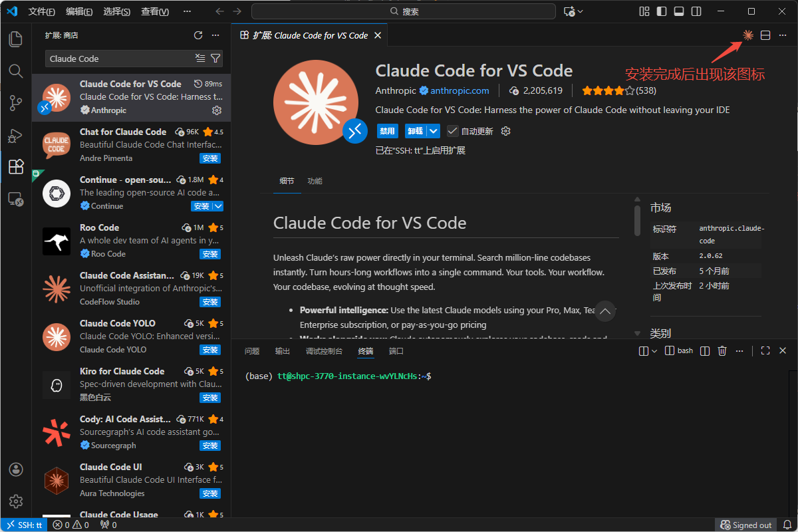Toggle the secondary sidebar visibility
Screen dimensions: 798x532
click(696, 11)
